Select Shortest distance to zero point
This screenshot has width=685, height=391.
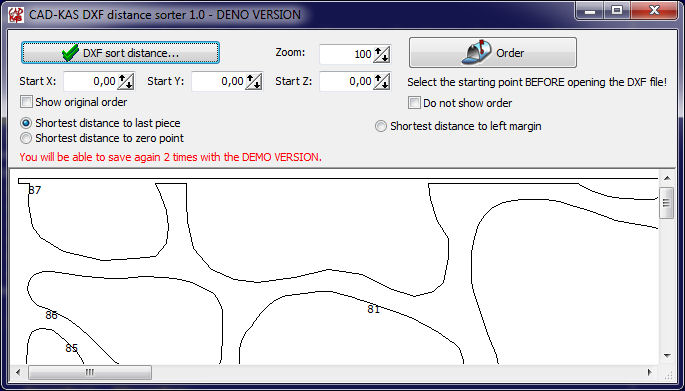pyautogui.click(x=26, y=138)
